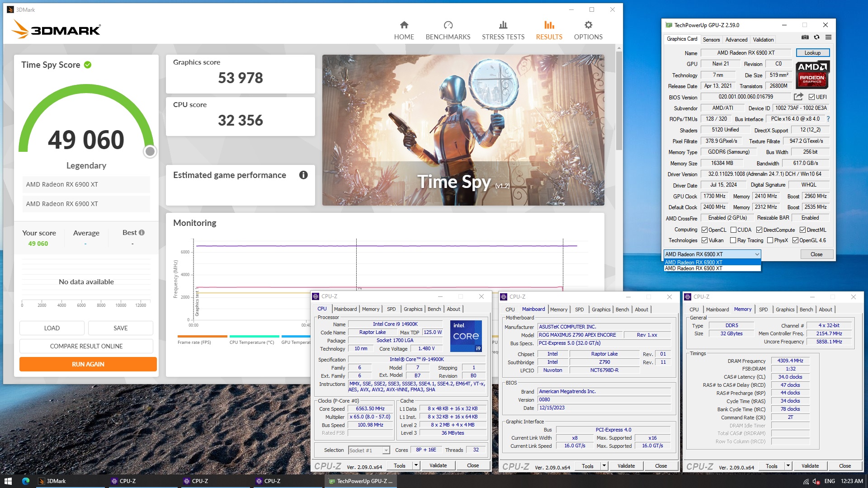Open Tools dropdown arrow in CPU-Z CPU window

pyautogui.click(x=416, y=465)
